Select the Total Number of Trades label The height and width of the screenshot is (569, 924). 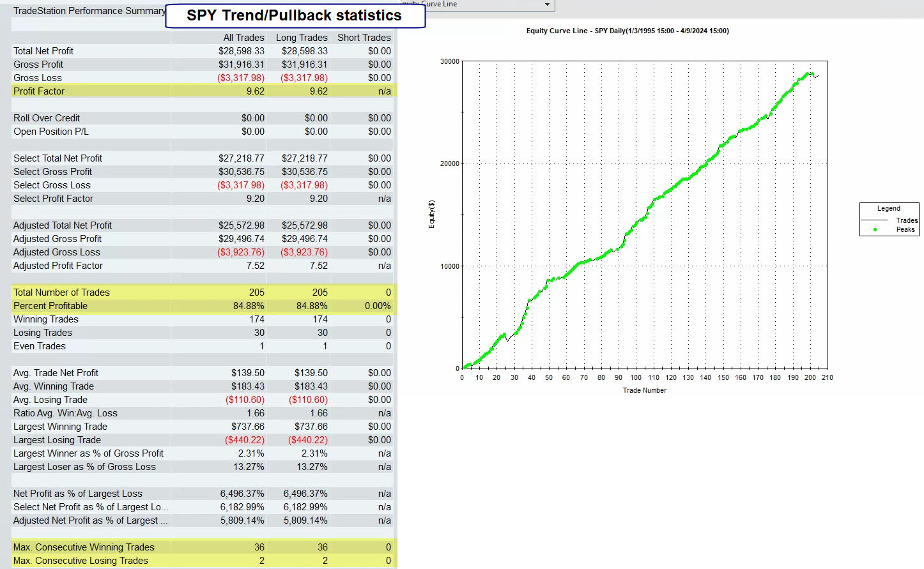pyautogui.click(x=61, y=292)
